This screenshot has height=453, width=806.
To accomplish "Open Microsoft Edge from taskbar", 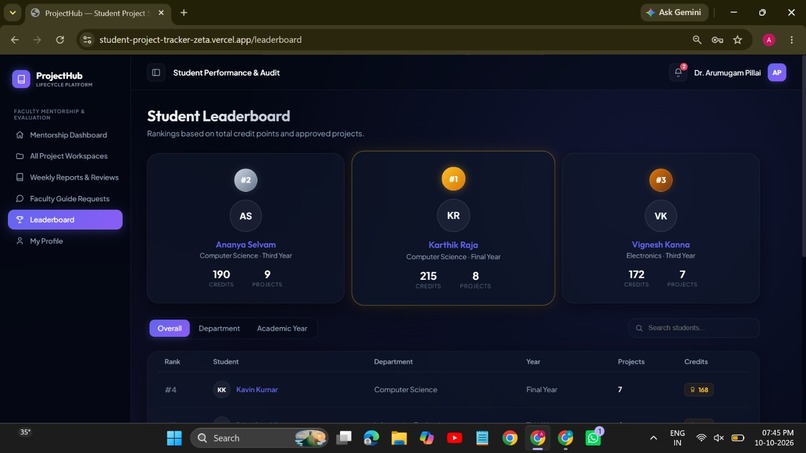I will coord(371,438).
